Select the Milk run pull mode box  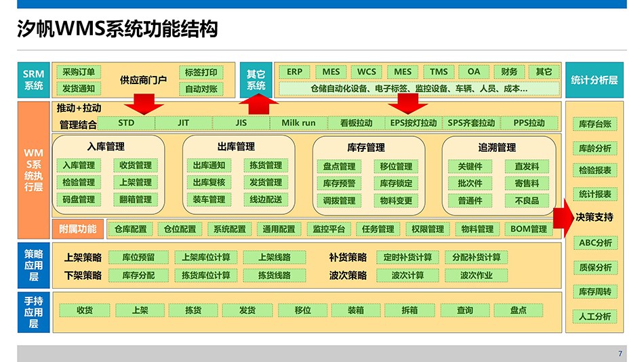point(298,123)
